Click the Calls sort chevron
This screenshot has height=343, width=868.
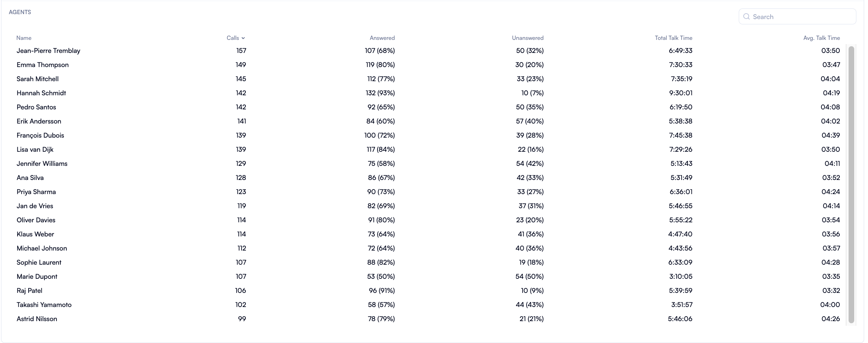[x=243, y=38]
